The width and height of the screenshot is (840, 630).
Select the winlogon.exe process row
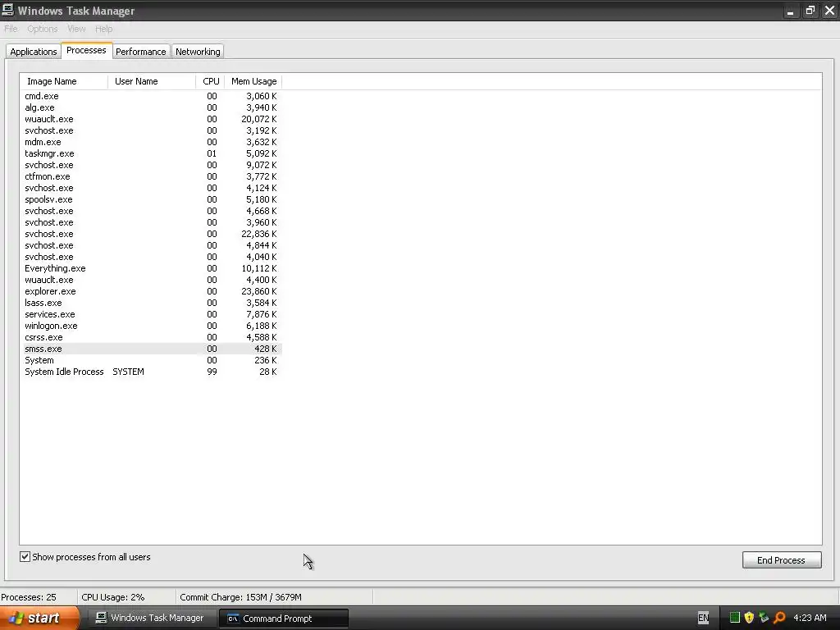click(x=151, y=326)
